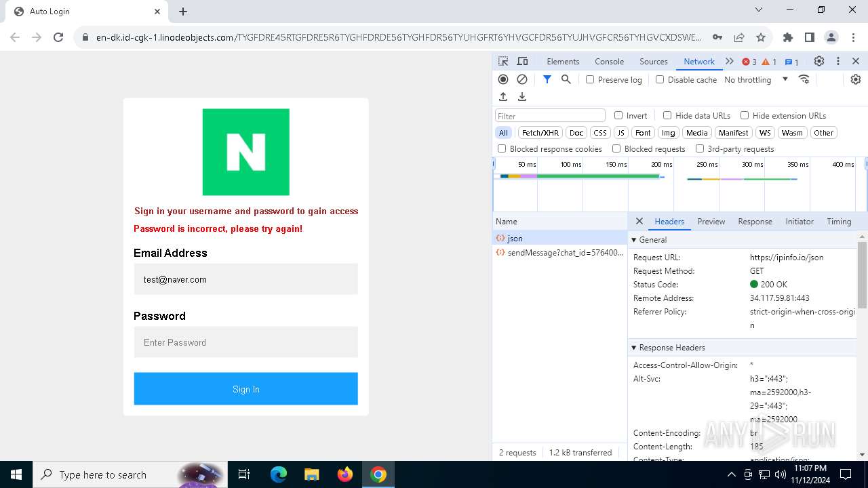Open DevTools customize menu (three dots)

[x=838, y=61]
